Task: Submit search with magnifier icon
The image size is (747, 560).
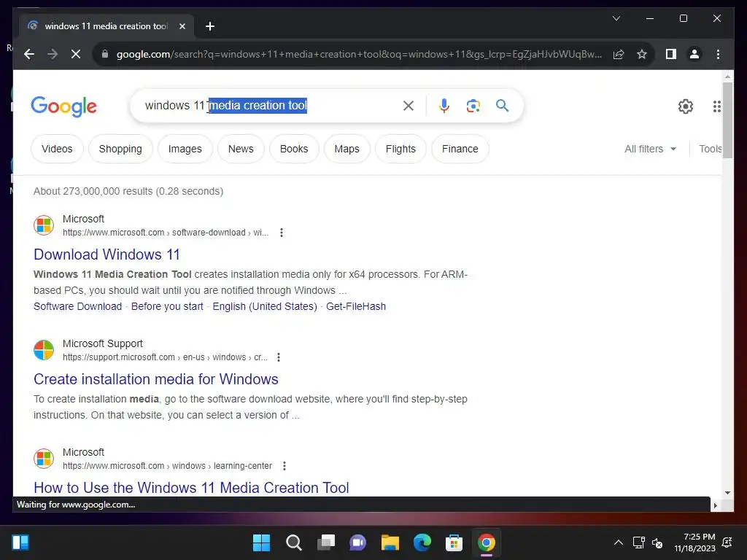Action: tap(502, 105)
